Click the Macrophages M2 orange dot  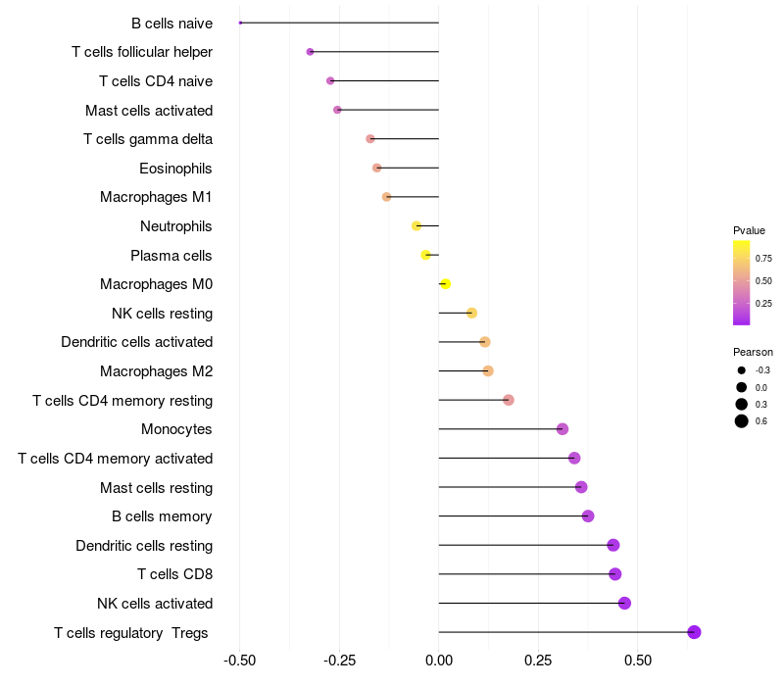[x=488, y=371]
